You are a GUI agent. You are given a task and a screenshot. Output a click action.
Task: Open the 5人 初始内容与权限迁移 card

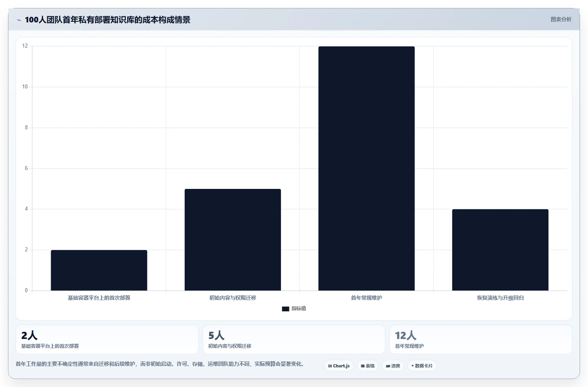click(294, 339)
